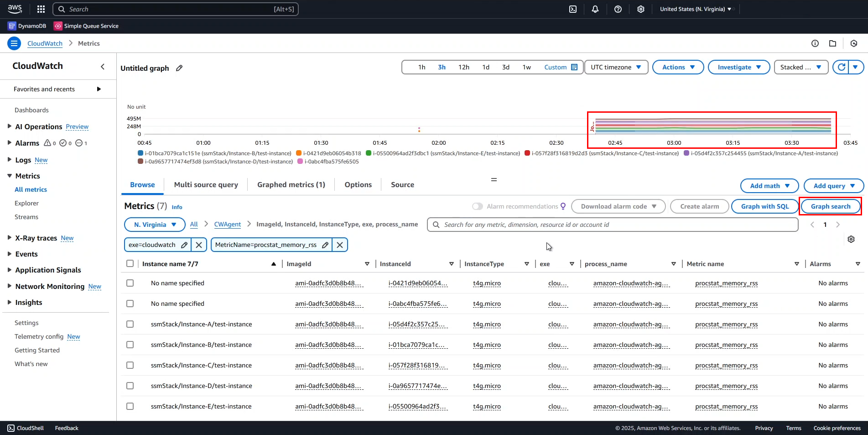Toggle the hamburger navigation menu
Viewport: 868px width, 435px height.
14,43
